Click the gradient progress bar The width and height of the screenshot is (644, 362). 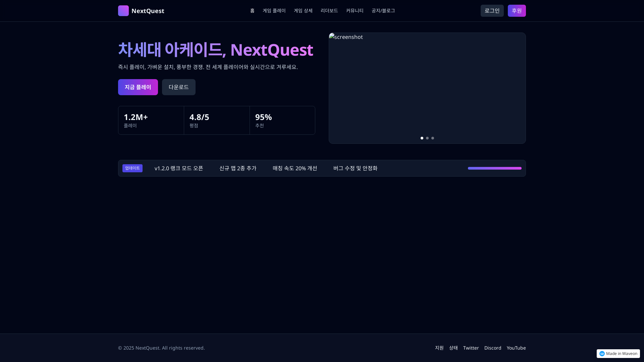point(494,168)
